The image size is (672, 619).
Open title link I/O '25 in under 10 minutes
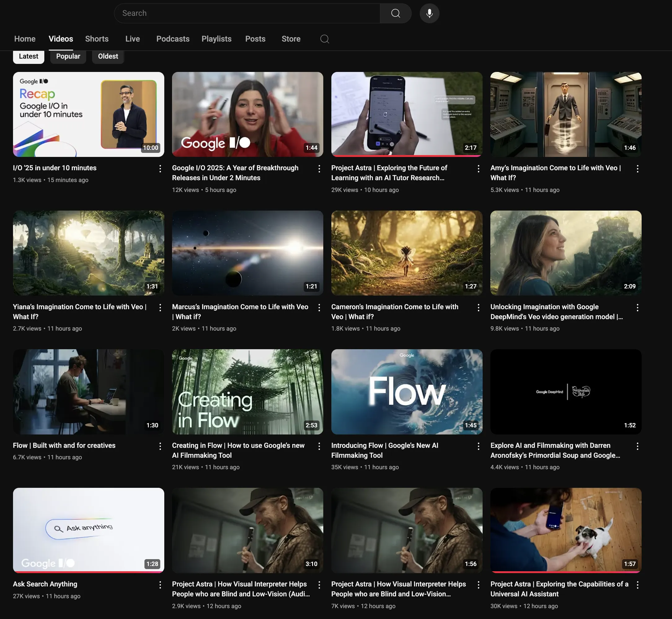[x=55, y=168]
